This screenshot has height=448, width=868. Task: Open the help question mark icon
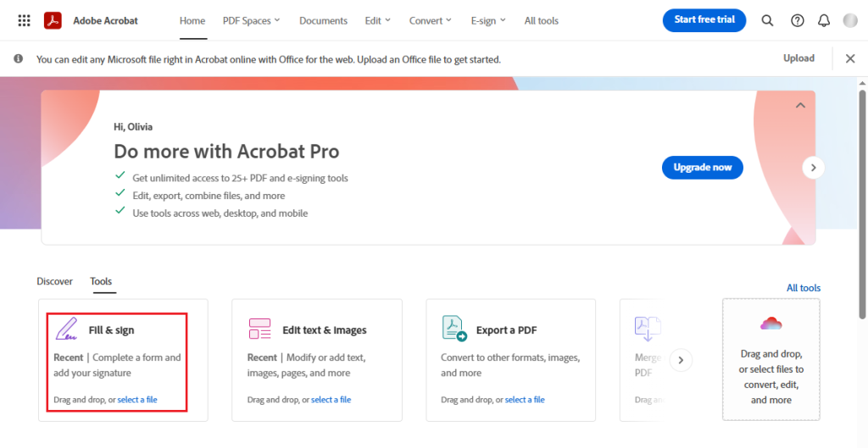coord(797,21)
